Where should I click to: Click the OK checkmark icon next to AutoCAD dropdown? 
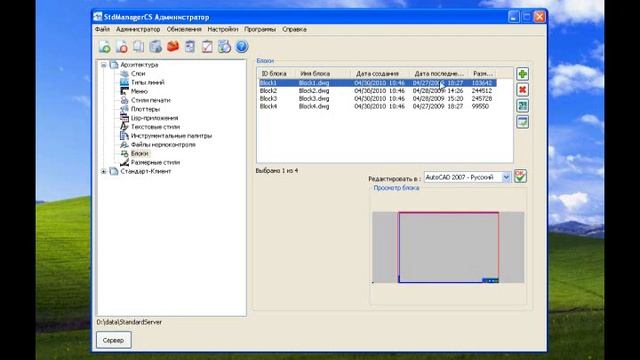click(520, 176)
